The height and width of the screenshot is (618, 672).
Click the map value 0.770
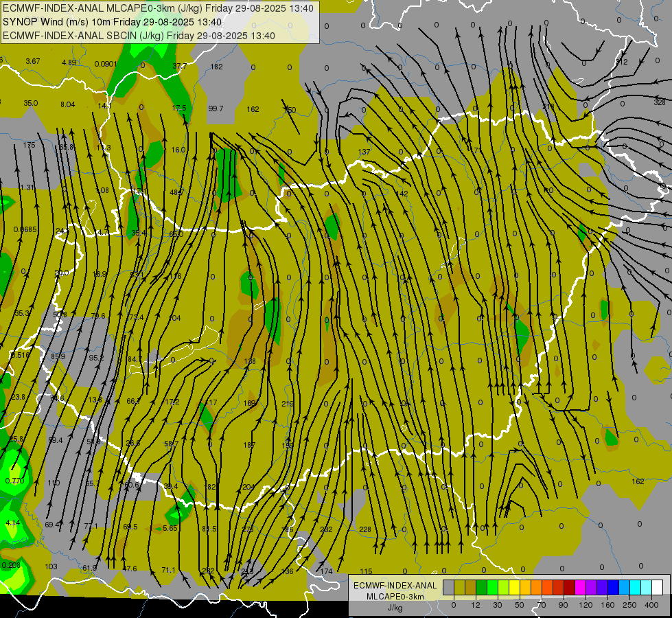pyautogui.click(x=14, y=481)
